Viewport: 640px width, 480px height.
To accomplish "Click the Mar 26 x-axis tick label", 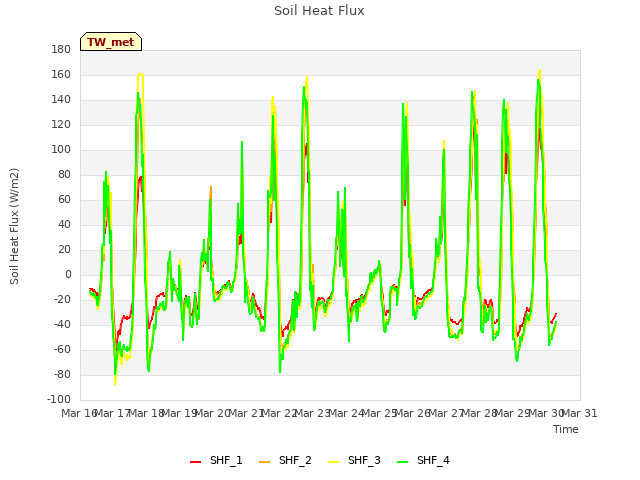I will (x=413, y=413).
